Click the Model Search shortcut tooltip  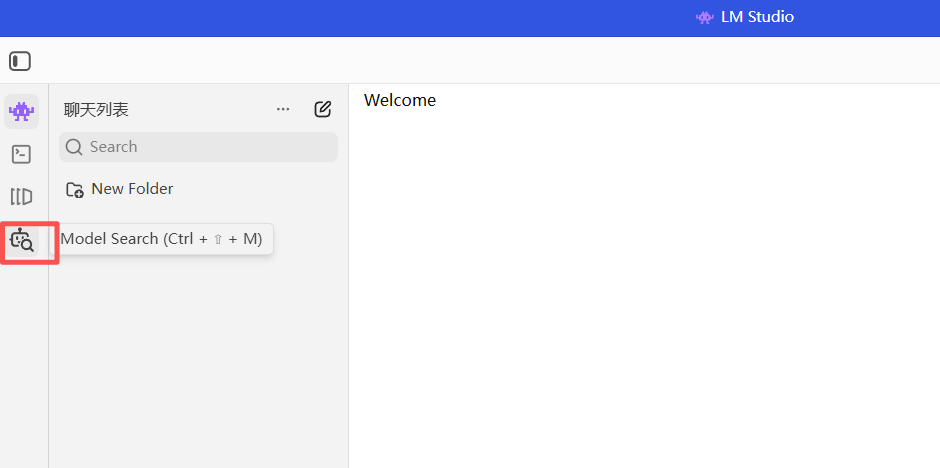click(x=162, y=239)
